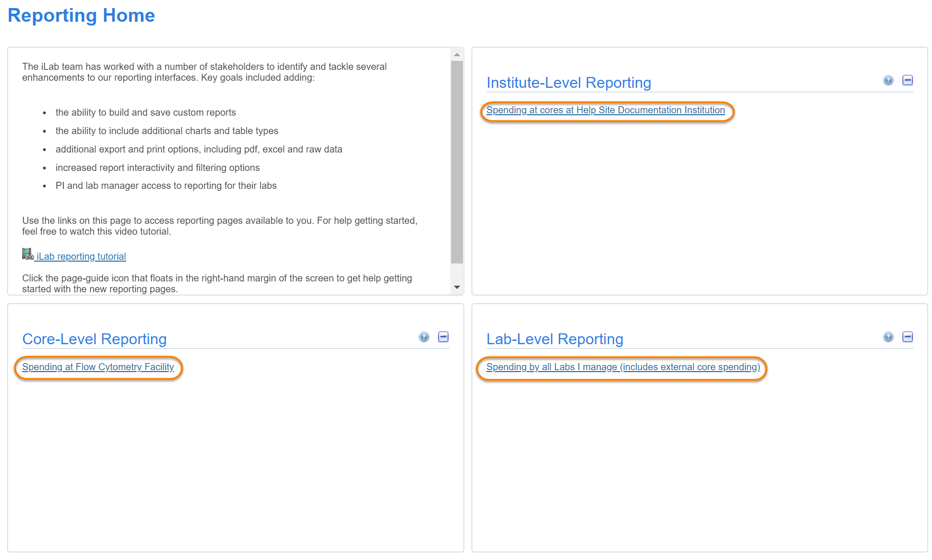Open Spending by all Labs I manage
Screen dimensions: 932x560
pyautogui.click(x=623, y=367)
